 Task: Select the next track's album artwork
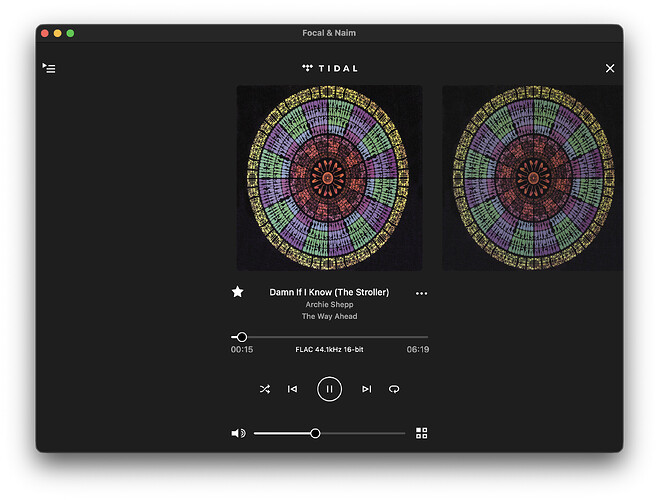tap(532, 178)
